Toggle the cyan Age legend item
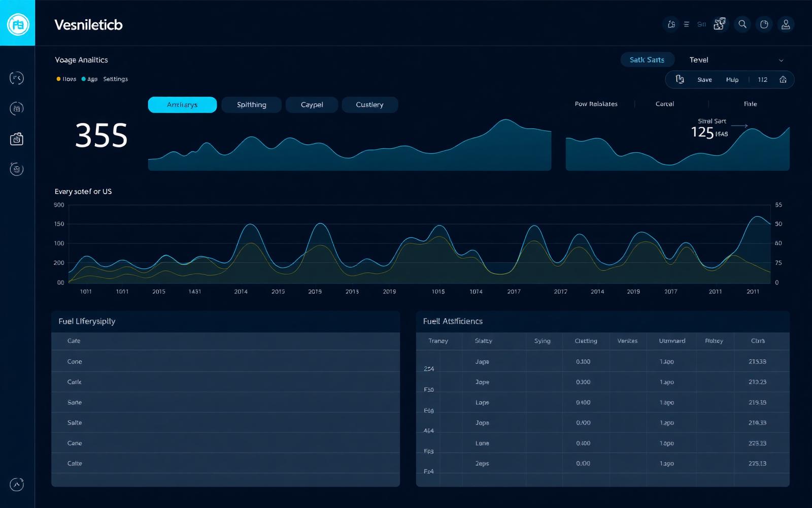812x508 pixels. 90,79
